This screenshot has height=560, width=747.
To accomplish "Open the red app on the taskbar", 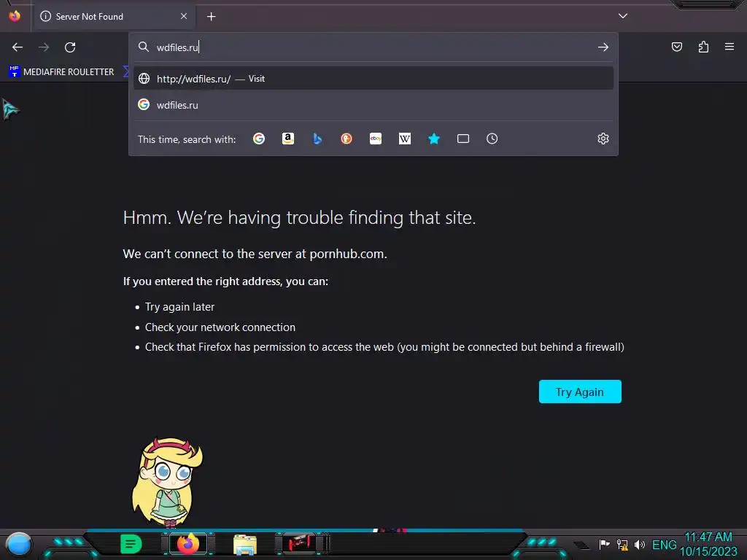I will (299, 543).
